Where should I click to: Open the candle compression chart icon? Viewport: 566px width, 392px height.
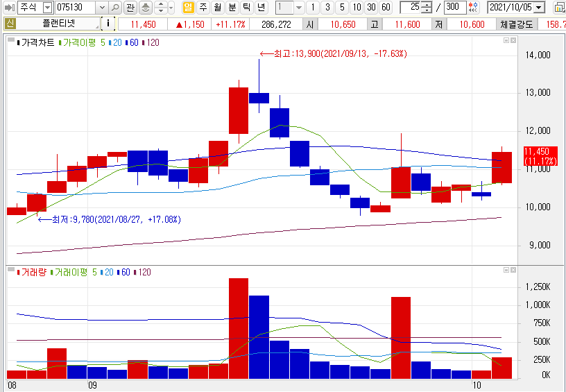[x=472, y=7]
